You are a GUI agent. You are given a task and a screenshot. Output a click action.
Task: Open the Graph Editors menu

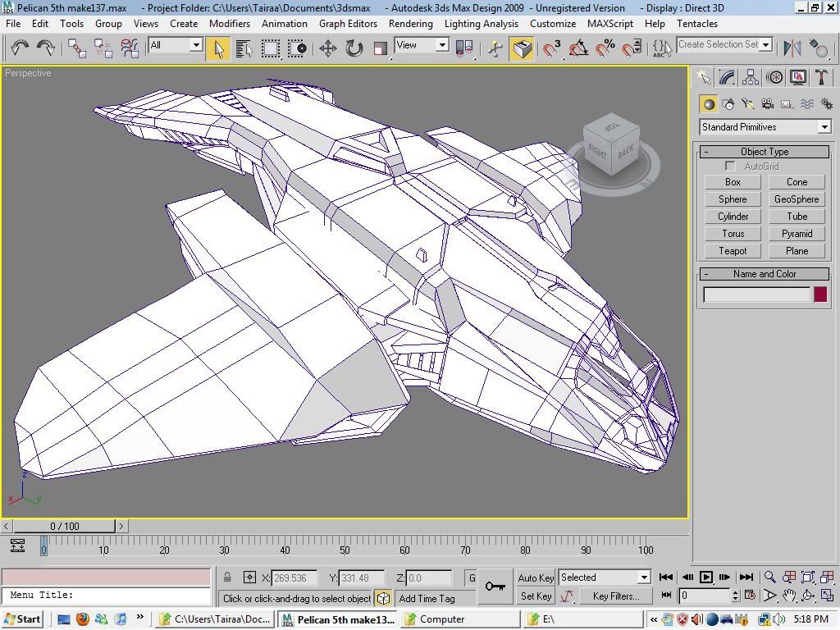[348, 24]
